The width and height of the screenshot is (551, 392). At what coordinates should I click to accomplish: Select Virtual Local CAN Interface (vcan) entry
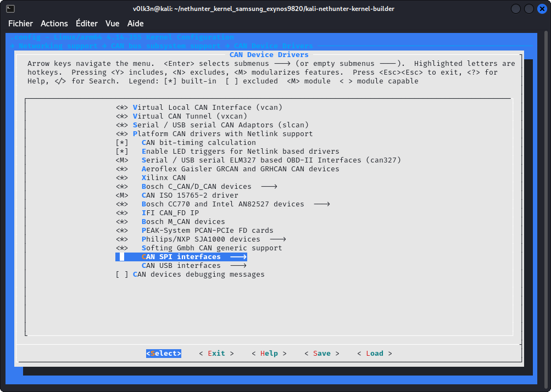(207, 108)
